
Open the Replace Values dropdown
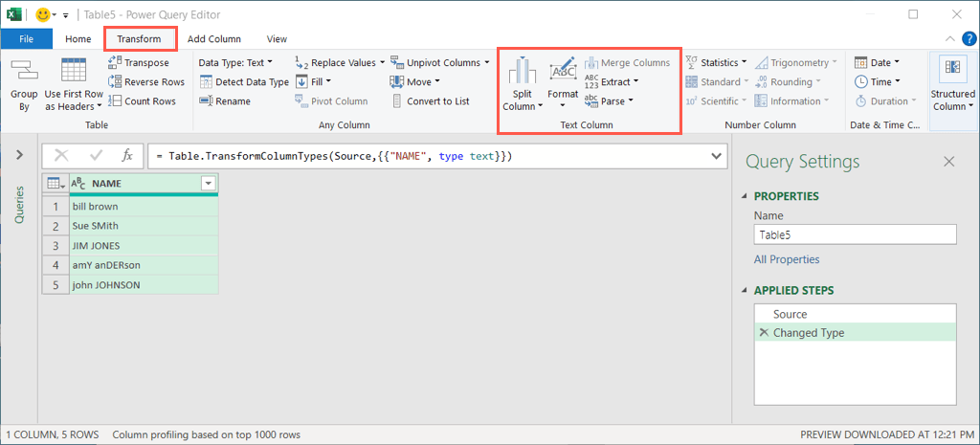[340, 62]
